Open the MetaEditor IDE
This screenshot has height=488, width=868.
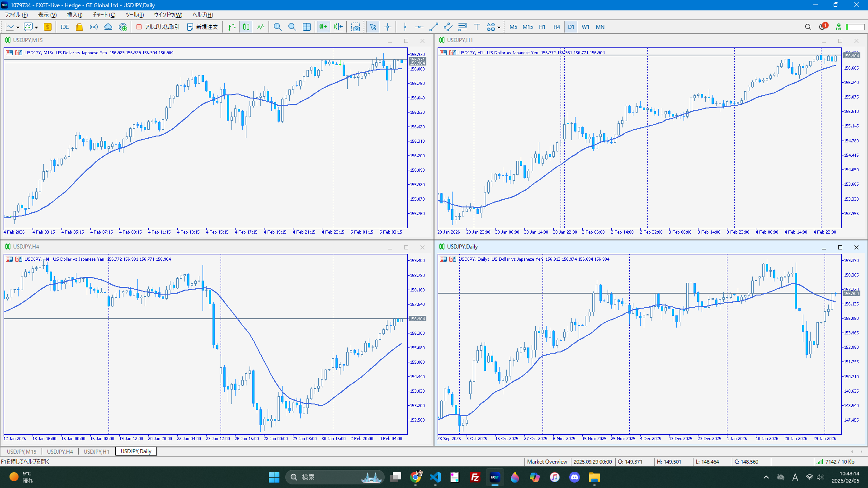[x=65, y=27]
